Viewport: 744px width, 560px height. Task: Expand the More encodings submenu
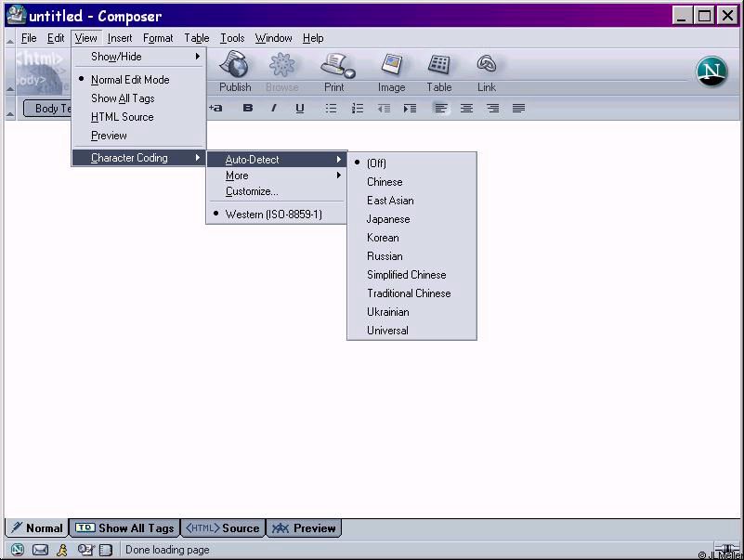(x=276, y=176)
